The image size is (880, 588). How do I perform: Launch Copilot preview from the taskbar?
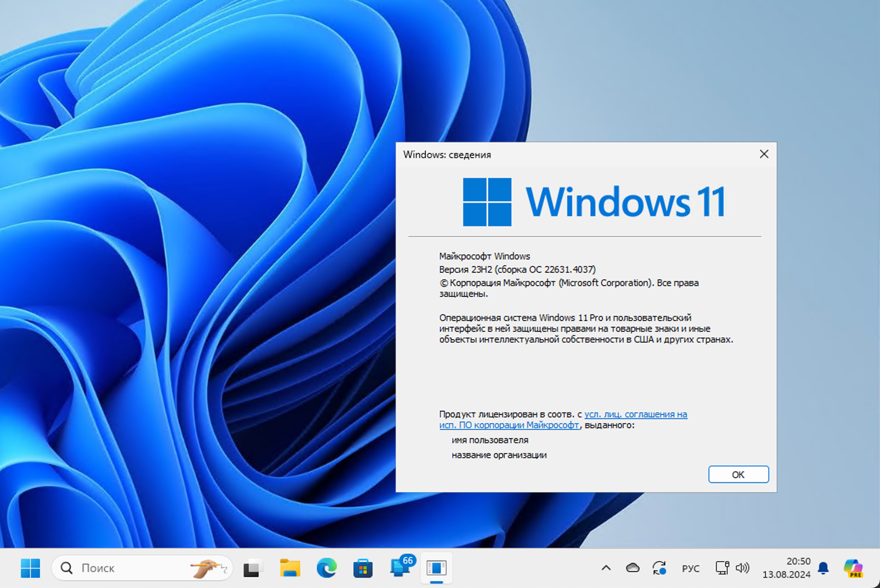click(x=854, y=568)
